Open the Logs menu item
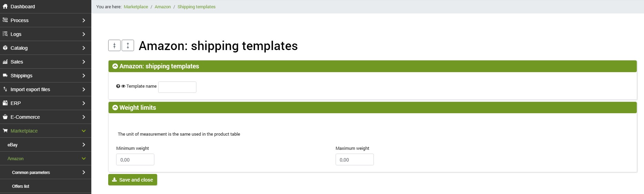644x194 pixels. click(45, 34)
